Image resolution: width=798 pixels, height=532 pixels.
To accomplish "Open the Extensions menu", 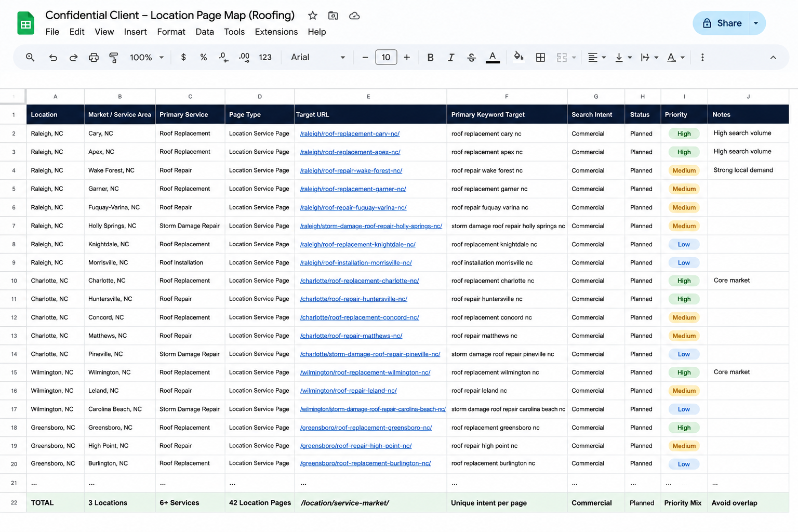I will [276, 32].
